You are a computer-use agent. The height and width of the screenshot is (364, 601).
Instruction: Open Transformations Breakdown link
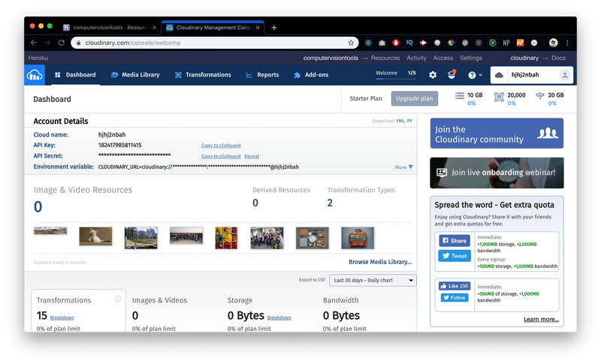[x=62, y=317]
